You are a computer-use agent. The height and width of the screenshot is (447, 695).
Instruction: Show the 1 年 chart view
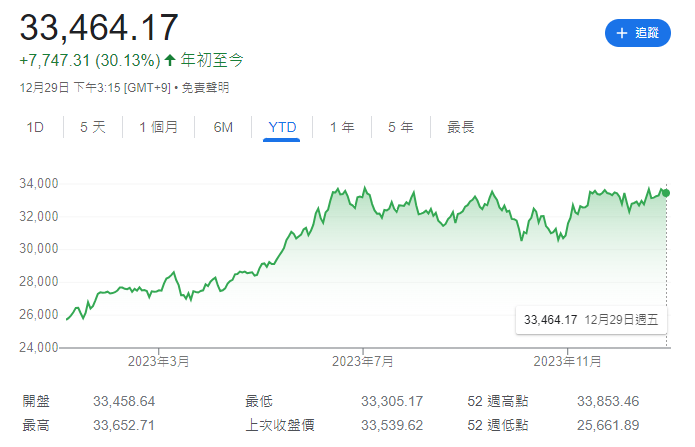click(342, 127)
